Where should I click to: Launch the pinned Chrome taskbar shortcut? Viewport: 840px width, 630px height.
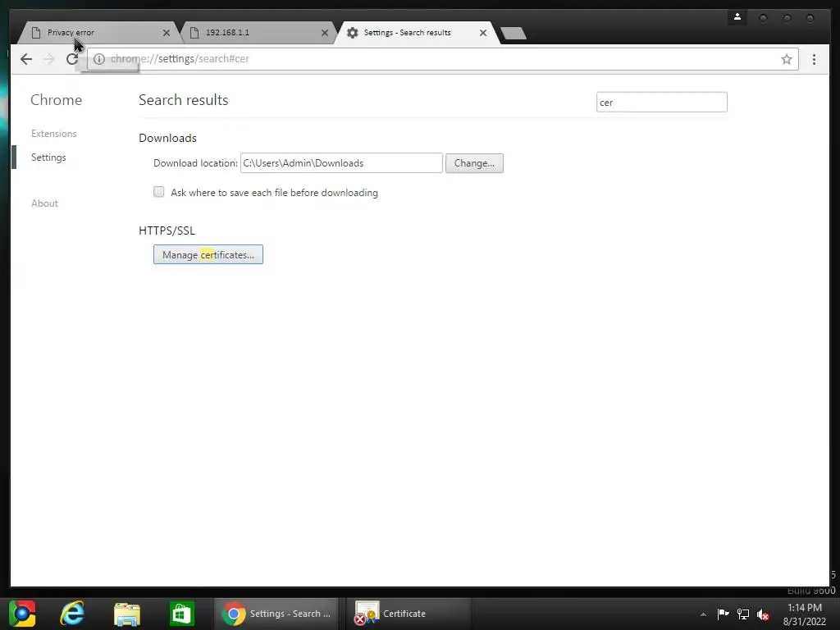click(x=22, y=614)
